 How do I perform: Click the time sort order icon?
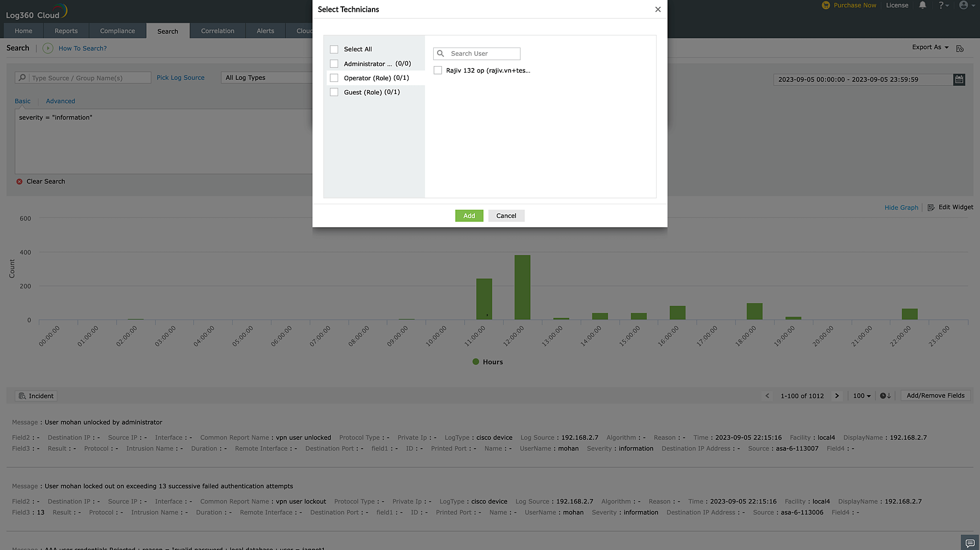tap(885, 396)
